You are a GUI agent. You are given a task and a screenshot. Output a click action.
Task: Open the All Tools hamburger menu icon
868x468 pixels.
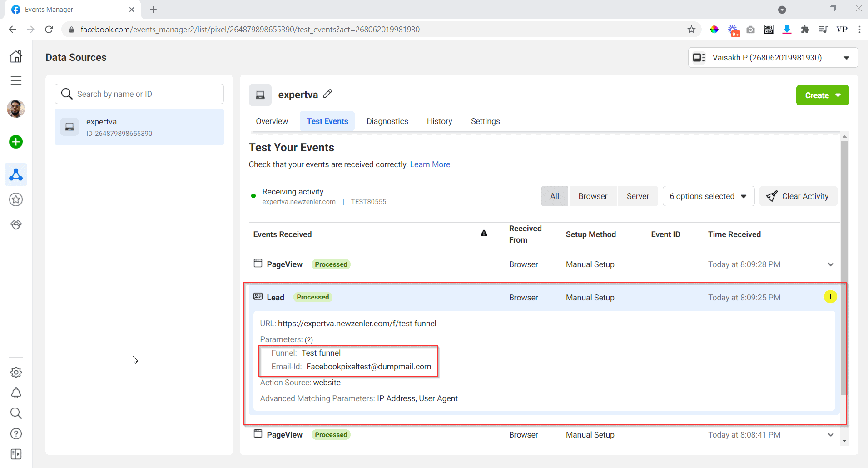[16, 80]
